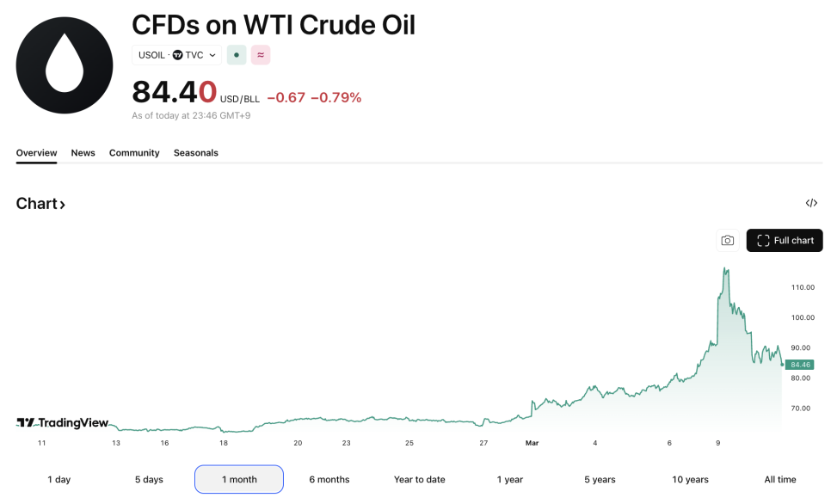Go to the Seasonals tab
Image resolution: width=831 pixels, height=504 pixels.
point(196,153)
